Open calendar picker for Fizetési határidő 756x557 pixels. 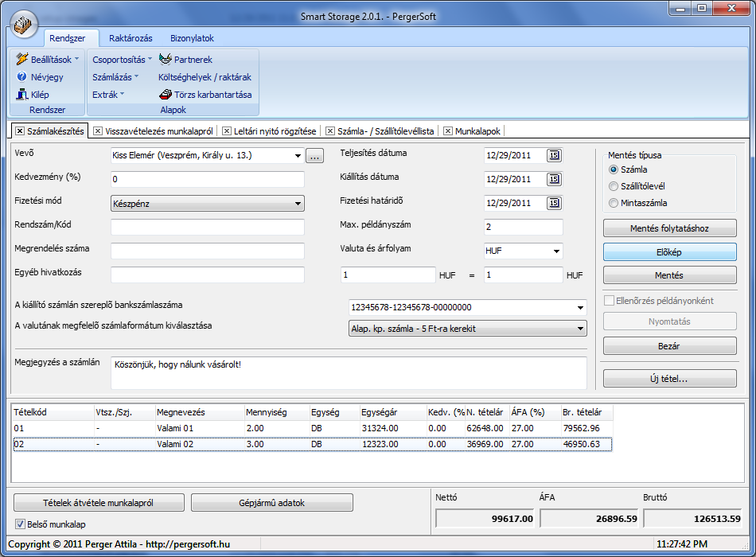coord(554,203)
